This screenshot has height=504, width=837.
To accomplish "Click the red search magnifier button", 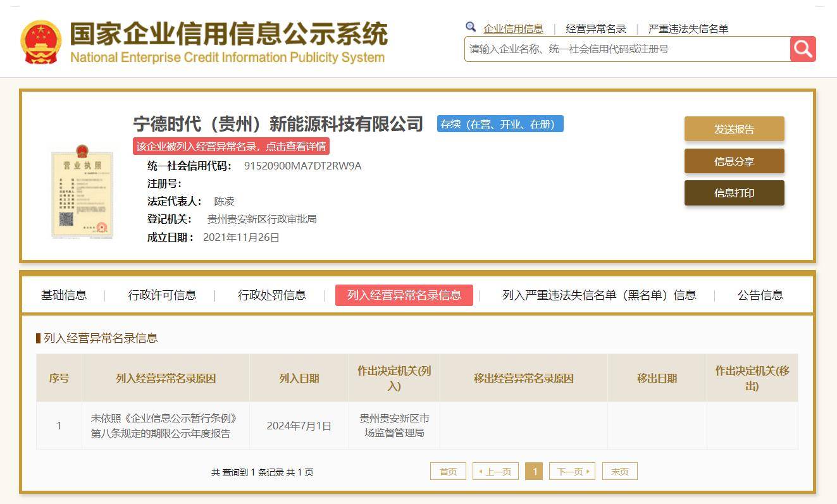I will tap(803, 49).
